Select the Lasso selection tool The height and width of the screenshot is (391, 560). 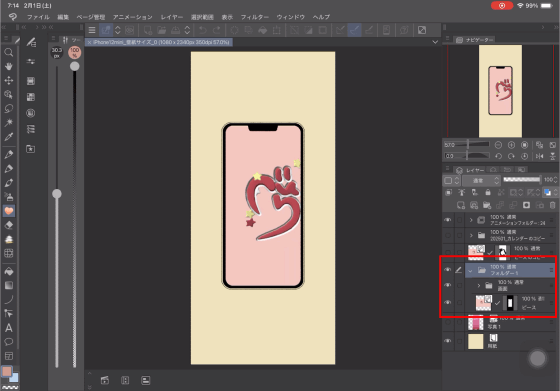click(9, 109)
